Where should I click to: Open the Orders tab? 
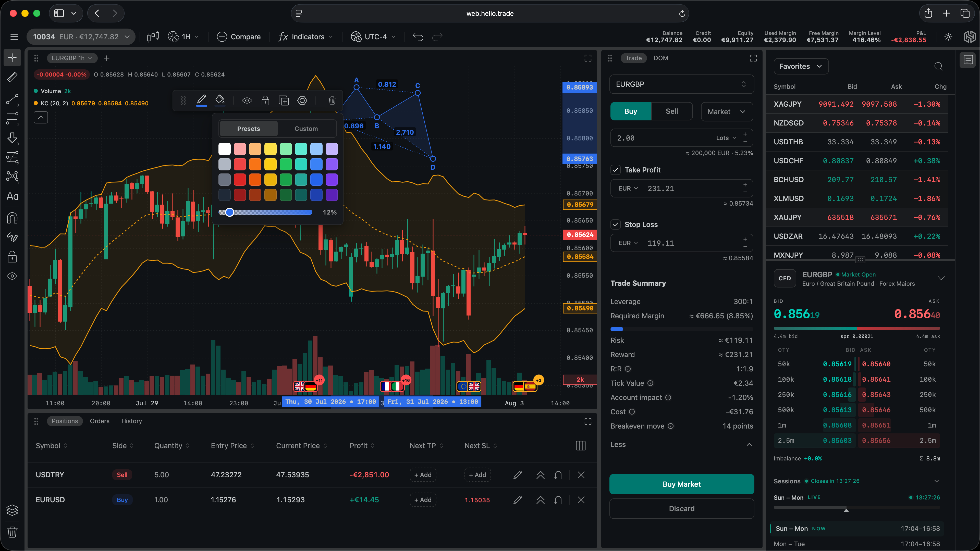click(100, 421)
